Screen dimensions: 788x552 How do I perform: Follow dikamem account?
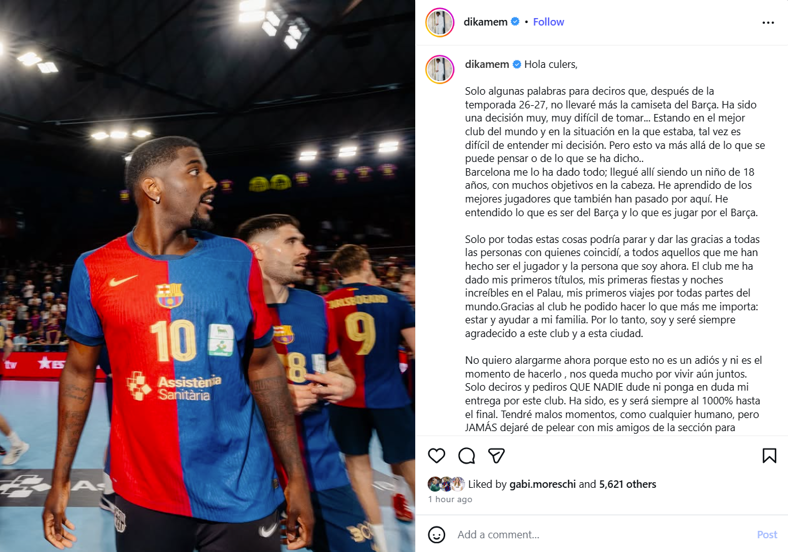coord(548,22)
